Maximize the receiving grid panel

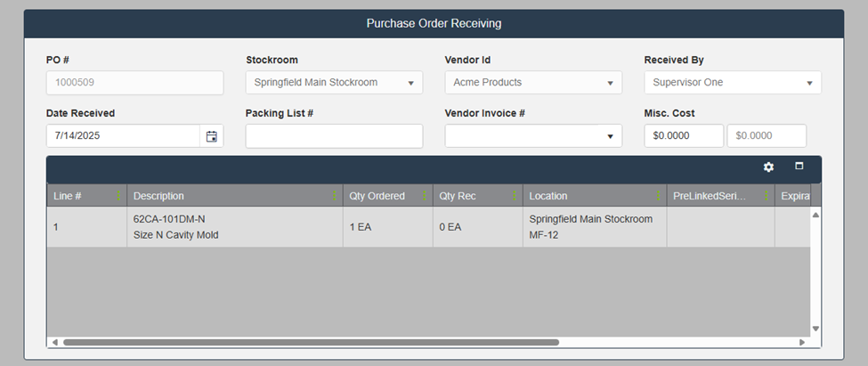tap(799, 167)
